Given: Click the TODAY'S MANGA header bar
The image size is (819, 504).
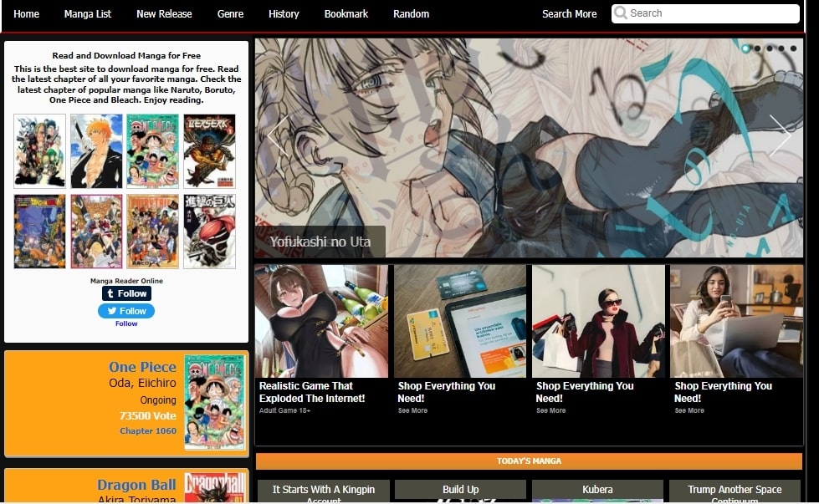Looking at the screenshot, I should (529, 461).
